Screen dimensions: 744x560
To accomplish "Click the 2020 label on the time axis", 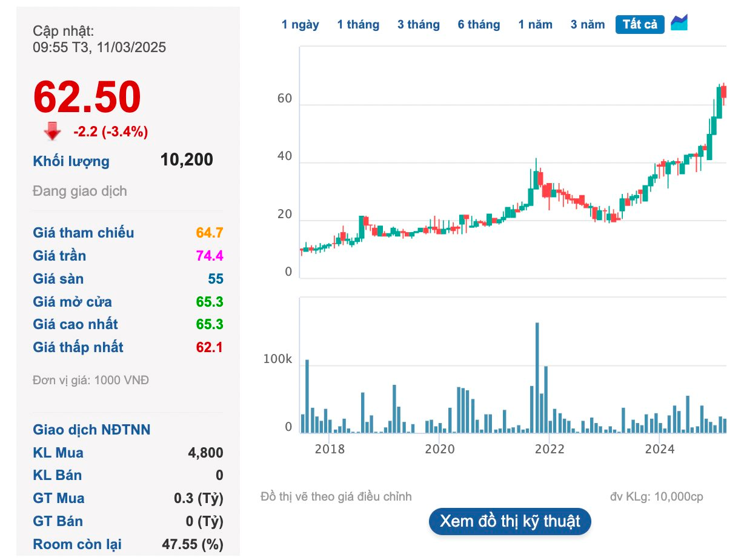I will pos(439,449).
